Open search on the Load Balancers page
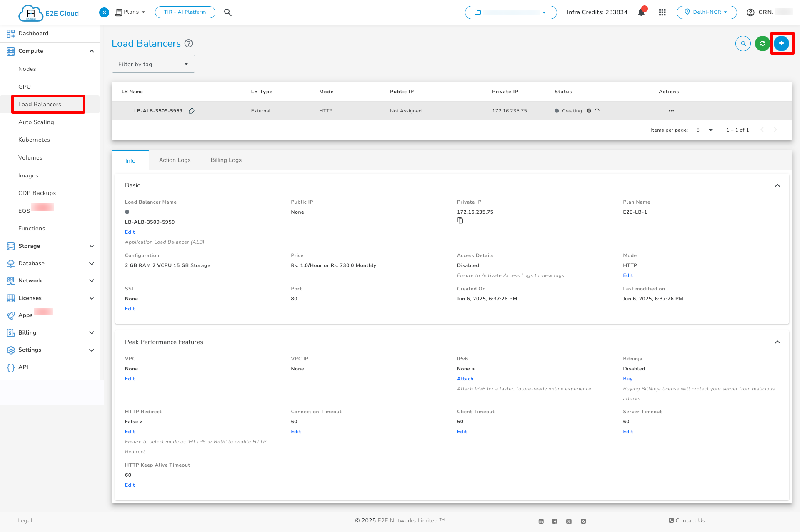This screenshot has height=532, width=800. click(x=743, y=43)
